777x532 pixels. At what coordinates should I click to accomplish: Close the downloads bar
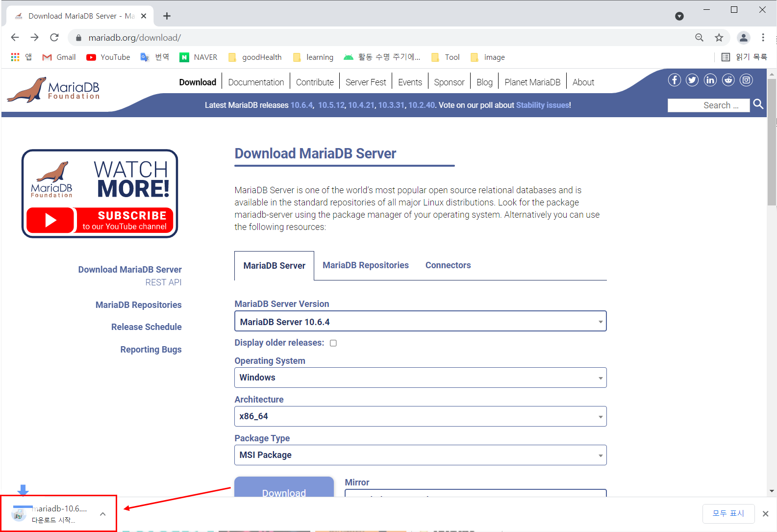[765, 514]
